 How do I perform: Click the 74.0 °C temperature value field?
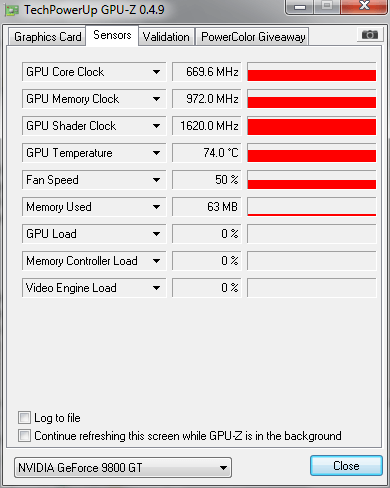[207, 153]
